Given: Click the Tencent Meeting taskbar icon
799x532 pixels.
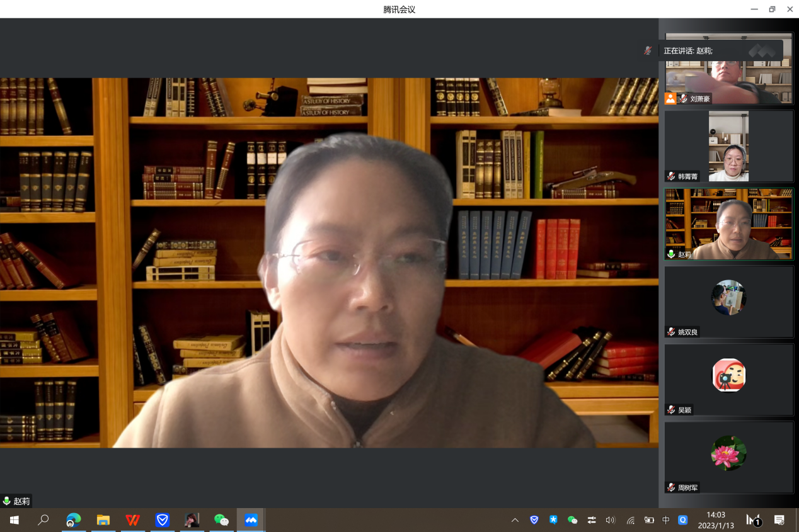Looking at the screenshot, I should (x=251, y=520).
